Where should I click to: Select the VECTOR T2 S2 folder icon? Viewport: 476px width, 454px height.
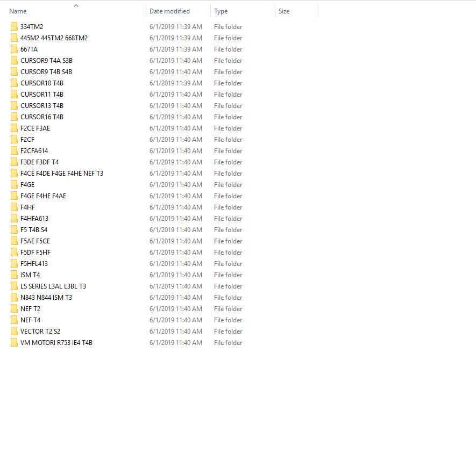pyautogui.click(x=14, y=331)
